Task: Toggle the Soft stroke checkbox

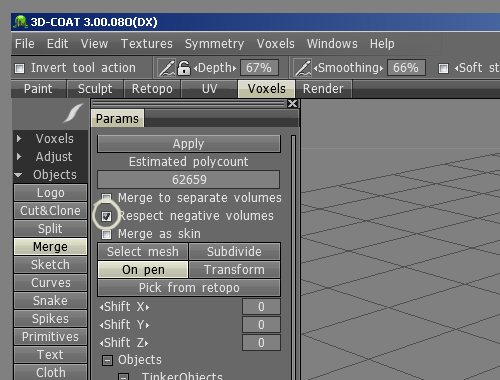Action: coord(443,68)
